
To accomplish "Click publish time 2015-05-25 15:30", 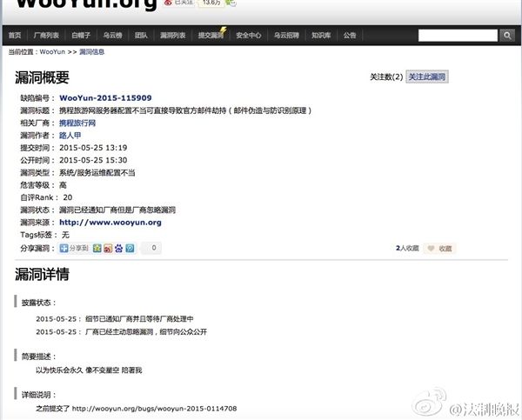I will click(93, 160).
